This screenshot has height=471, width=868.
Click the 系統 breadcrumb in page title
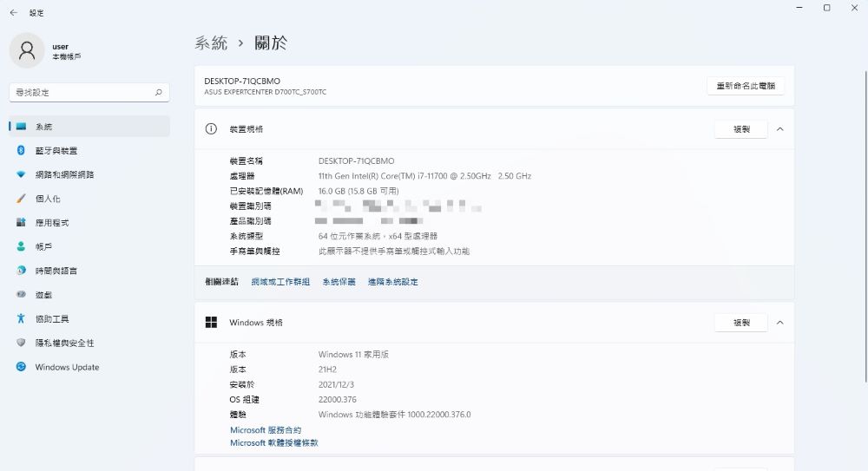click(211, 43)
